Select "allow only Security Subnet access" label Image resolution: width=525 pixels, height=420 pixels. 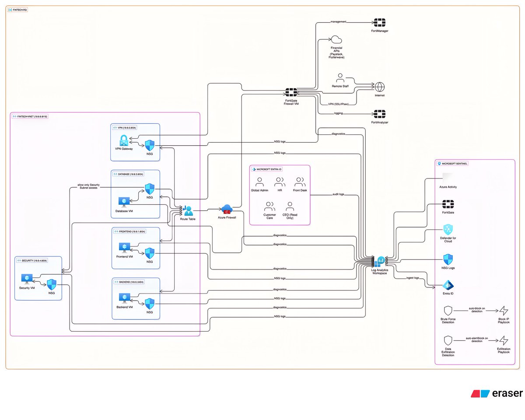89,186
